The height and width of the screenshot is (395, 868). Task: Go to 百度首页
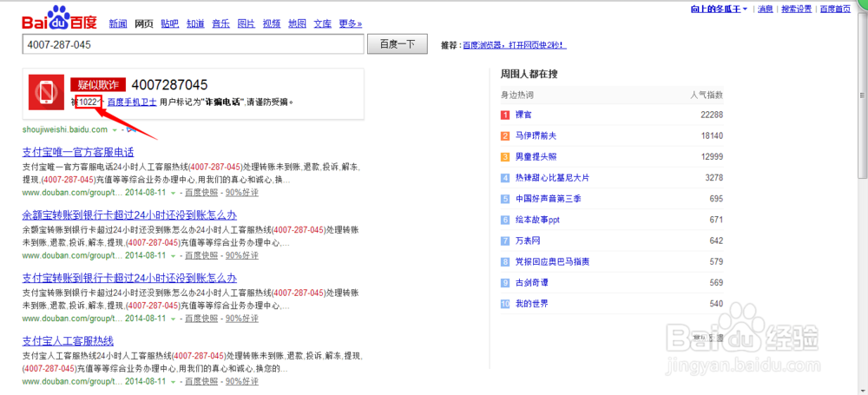point(835,9)
